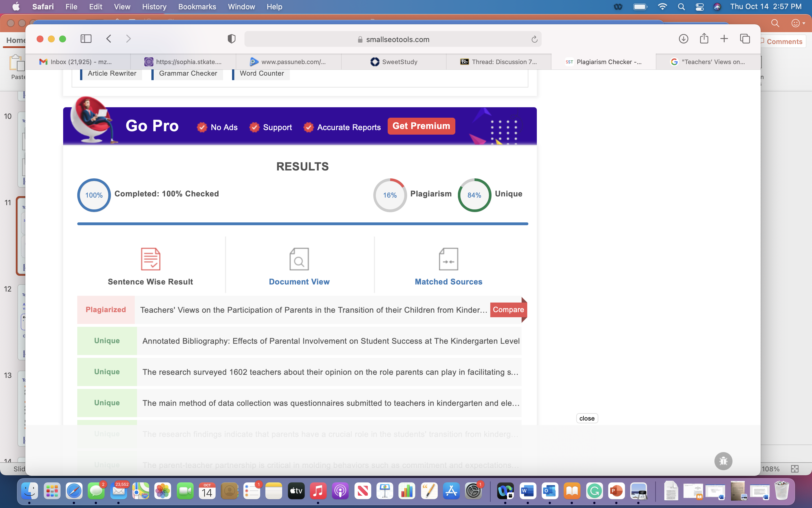Open the History menu
812x508 pixels.
(x=154, y=7)
